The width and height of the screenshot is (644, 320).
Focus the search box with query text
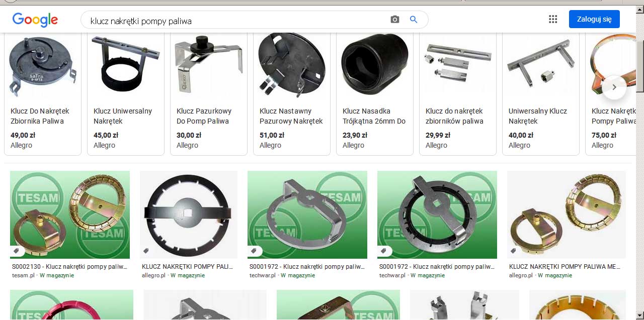pos(236,21)
